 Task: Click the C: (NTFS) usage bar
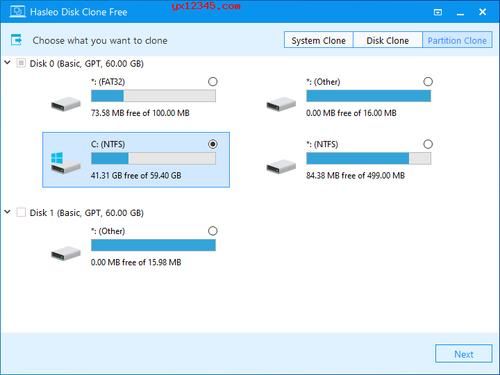coord(153,158)
